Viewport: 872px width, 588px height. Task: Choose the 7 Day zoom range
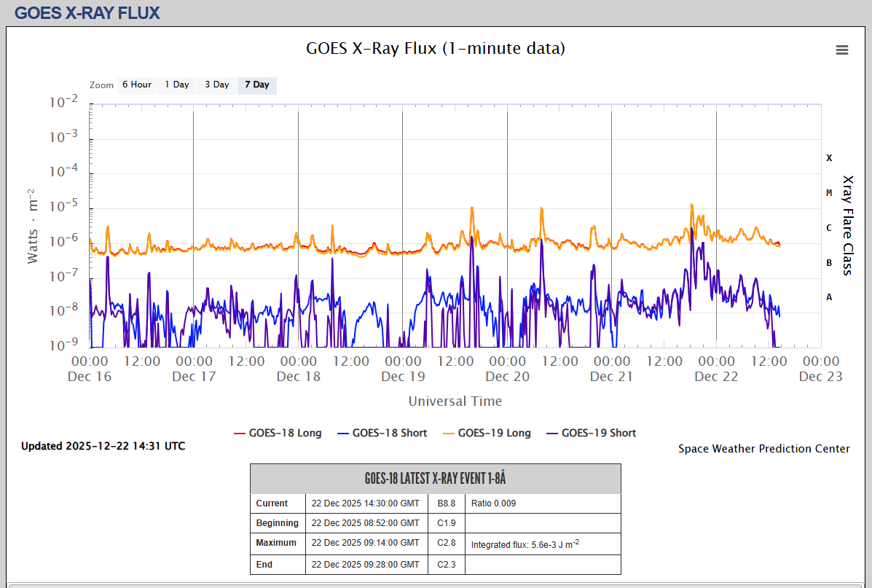pos(256,85)
